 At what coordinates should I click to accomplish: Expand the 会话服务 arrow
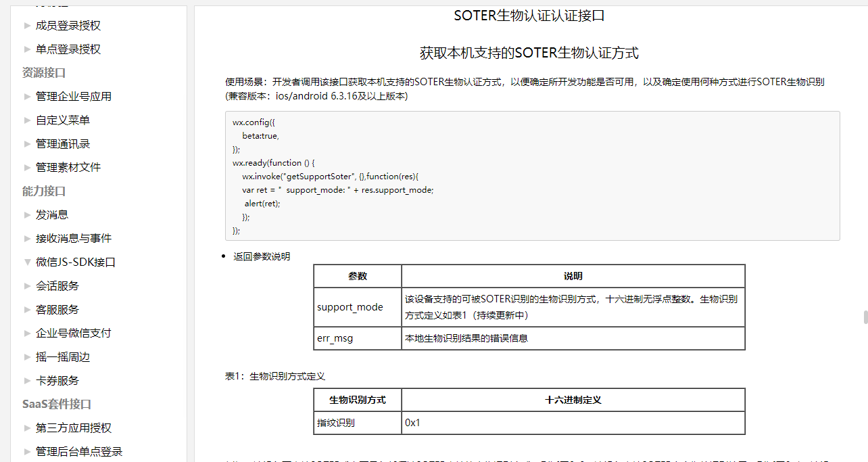(27, 286)
